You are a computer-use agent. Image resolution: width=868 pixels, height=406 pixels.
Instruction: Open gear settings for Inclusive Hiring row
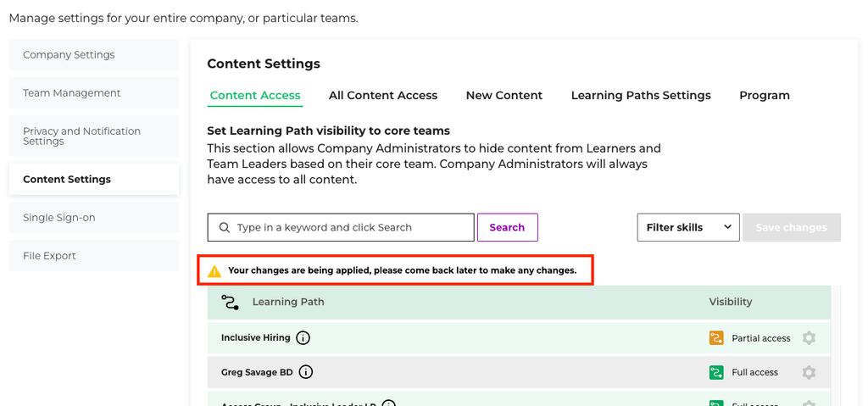(x=809, y=338)
